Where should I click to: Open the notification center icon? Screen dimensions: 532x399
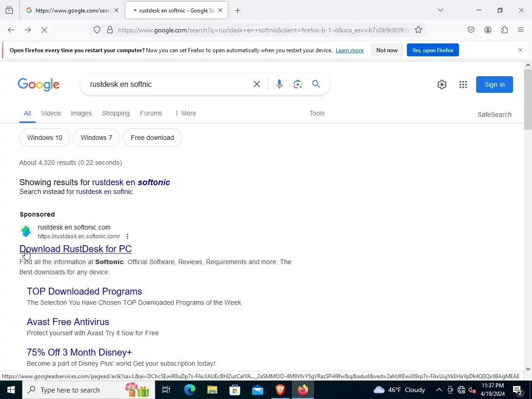[x=517, y=390]
